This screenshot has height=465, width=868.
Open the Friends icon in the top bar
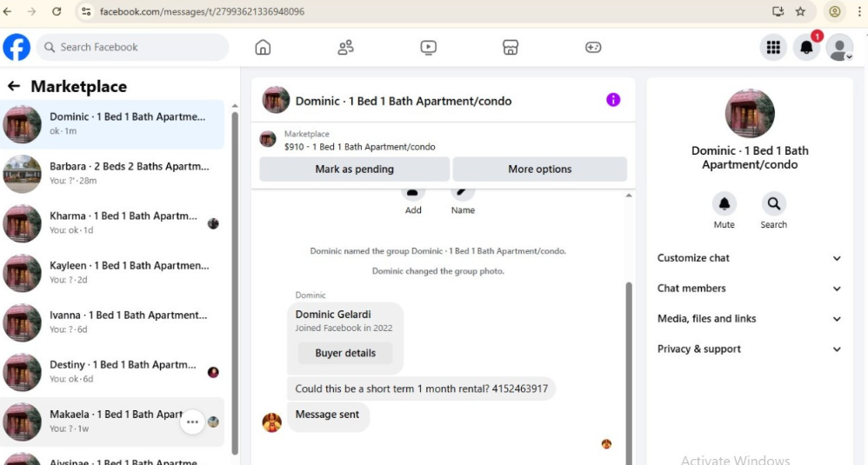tap(345, 47)
